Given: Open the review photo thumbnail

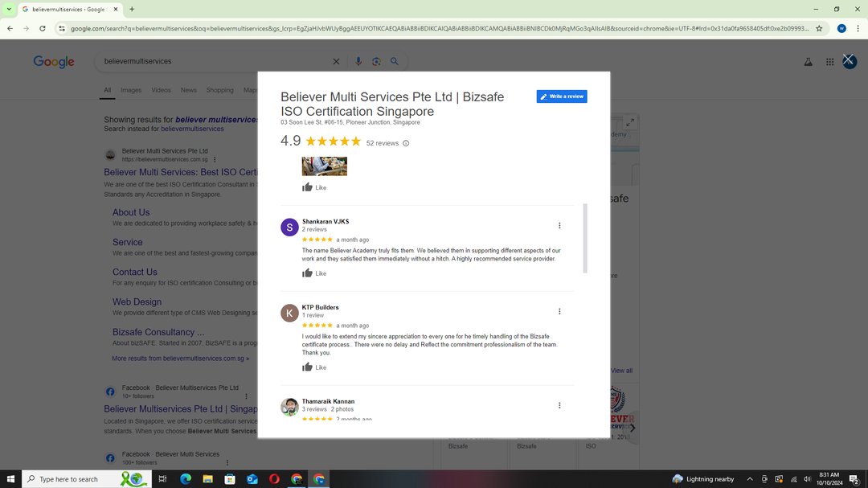Looking at the screenshot, I should (325, 166).
